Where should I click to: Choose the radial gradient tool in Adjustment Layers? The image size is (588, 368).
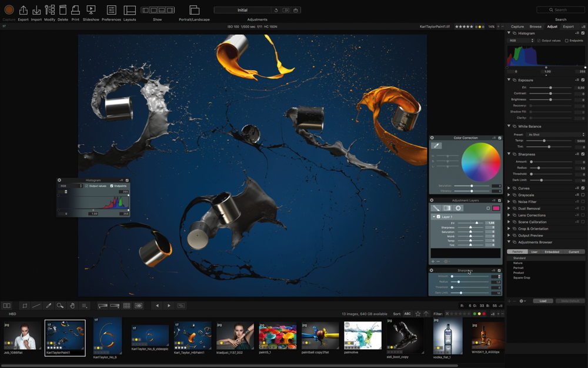click(x=459, y=208)
